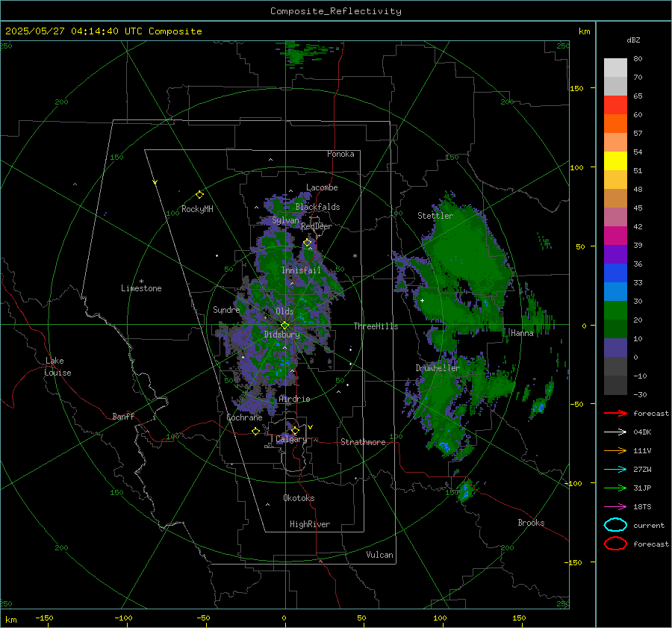This screenshot has width=672, height=628.
Task: Click the dBZ legend heading
Action: click(633, 40)
